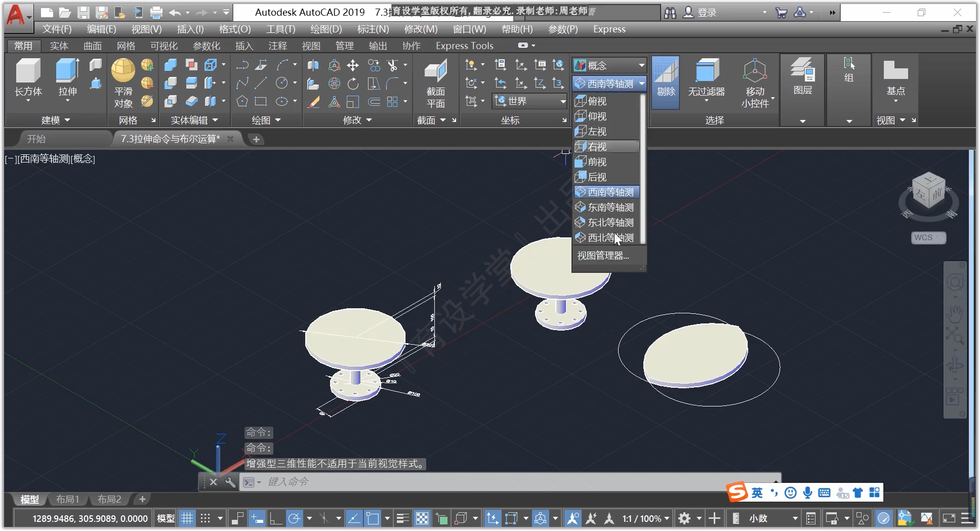Click the Move gizmo (移动小控件) button
The width and height of the screenshot is (980, 531).
(x=755, y=83)
